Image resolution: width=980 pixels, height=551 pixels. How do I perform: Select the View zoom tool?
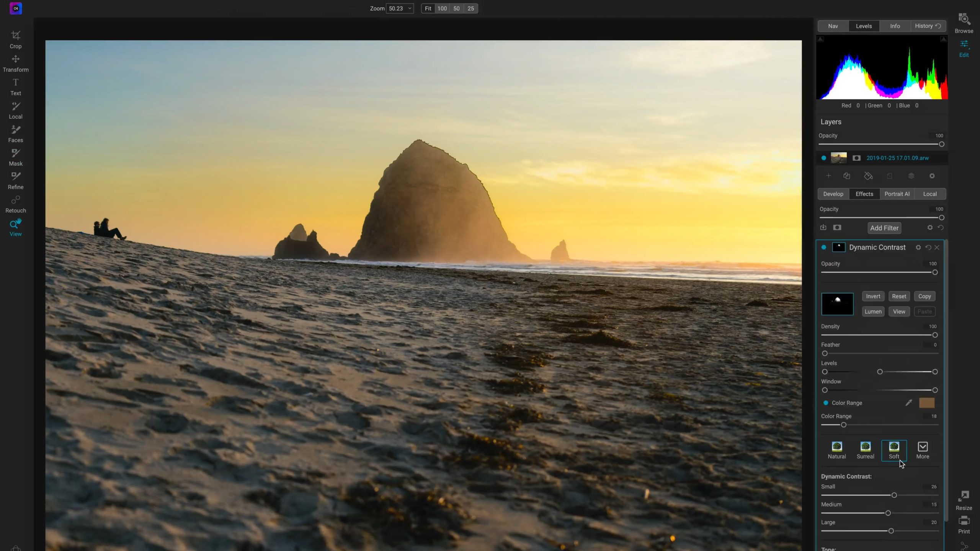[x=16, y=228]
